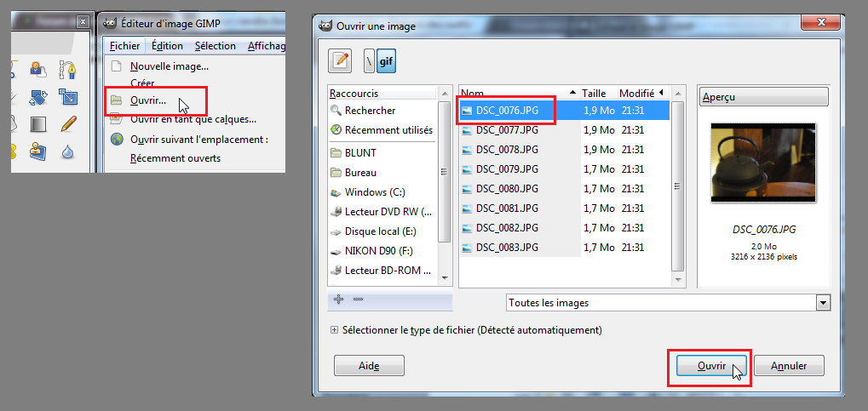Sort files by the Nom column header
Image resolution: width=868 pixels, height=411 pixels.
[x=520, y=93]
